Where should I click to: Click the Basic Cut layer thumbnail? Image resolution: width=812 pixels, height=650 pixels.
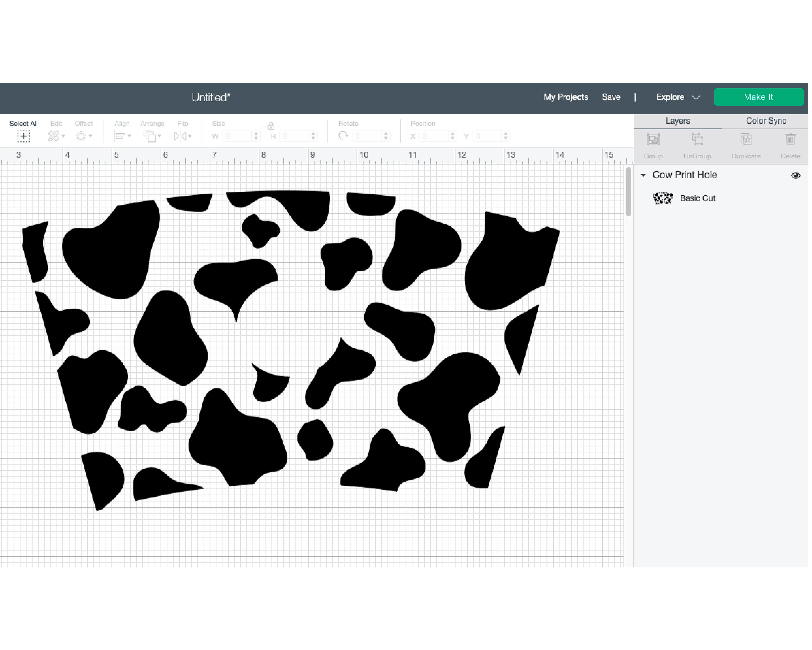point(663,198)
